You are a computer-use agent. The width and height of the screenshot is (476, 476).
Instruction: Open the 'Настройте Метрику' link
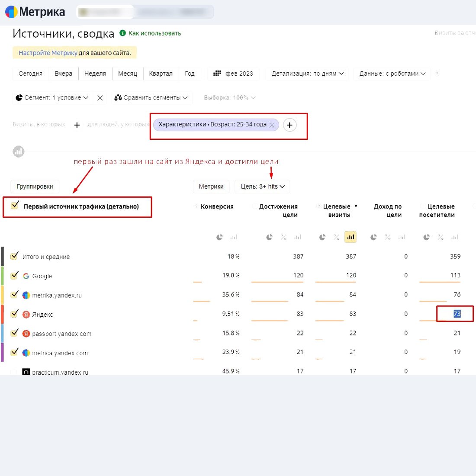click(x=48, y=53)
